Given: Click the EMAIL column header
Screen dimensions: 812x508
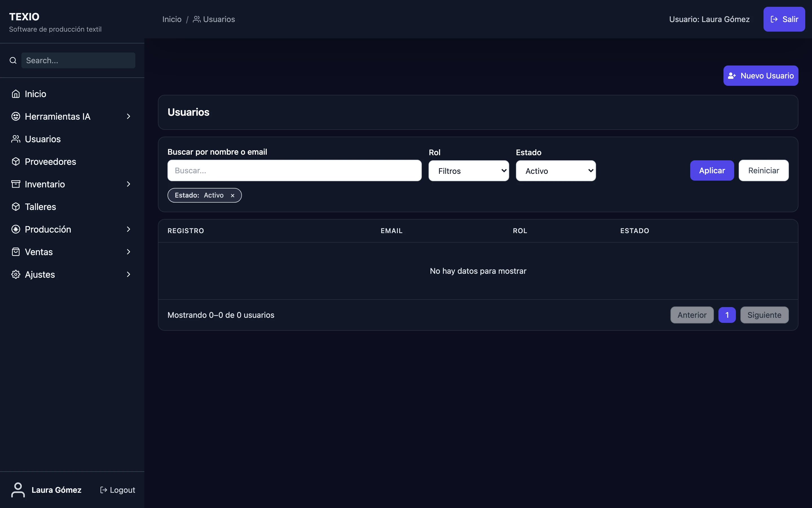Looking at the screenshot, I should tap(392, 231).
